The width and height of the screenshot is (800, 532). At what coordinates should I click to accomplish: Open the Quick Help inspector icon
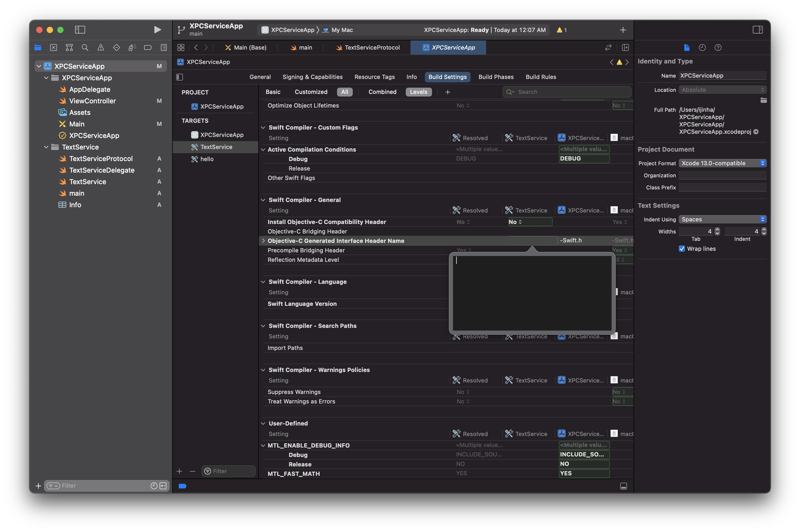(x=718, y=47)
